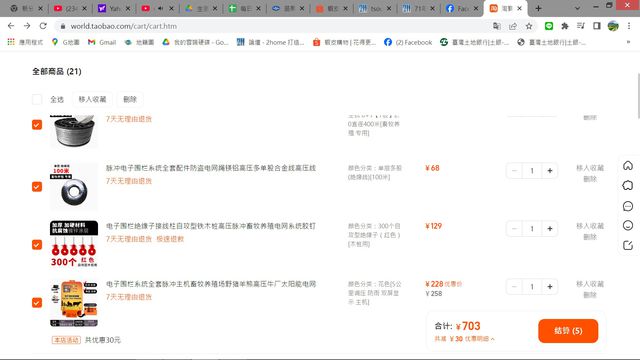Open the Gmail bookmark
This screenshot has height=360, width=640.
[102, 42]
